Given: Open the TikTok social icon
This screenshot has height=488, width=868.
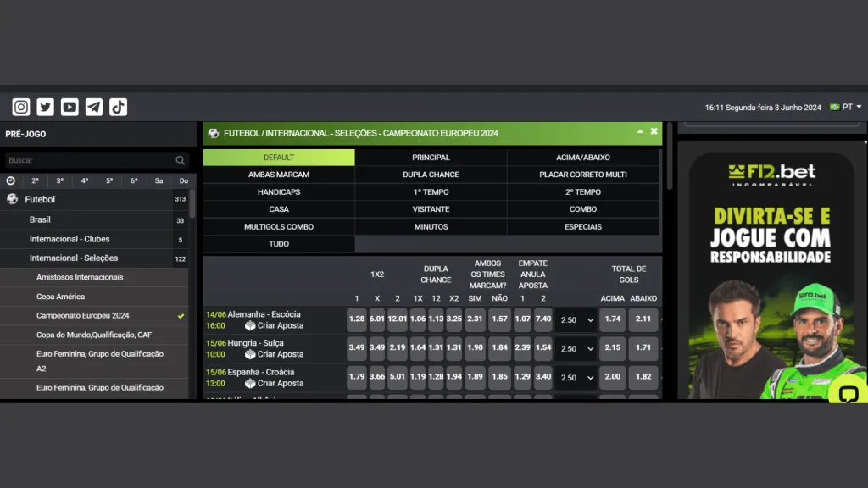Looking at the screenshot, I should 118,107.
